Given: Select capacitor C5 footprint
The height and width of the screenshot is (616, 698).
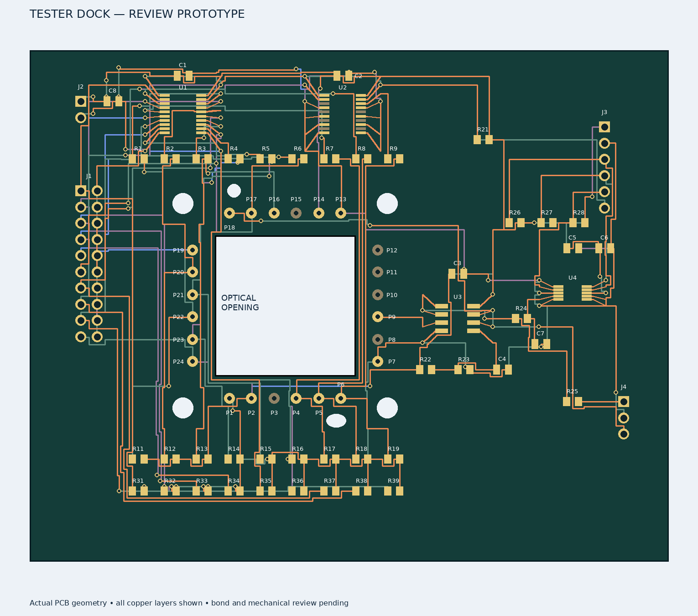Looking at the screenshot, I should (573, 248).
